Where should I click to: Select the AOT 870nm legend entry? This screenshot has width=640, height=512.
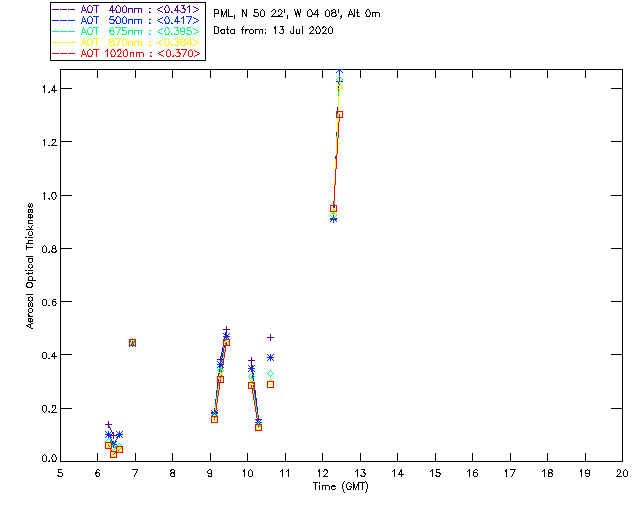tap(126, 42)
